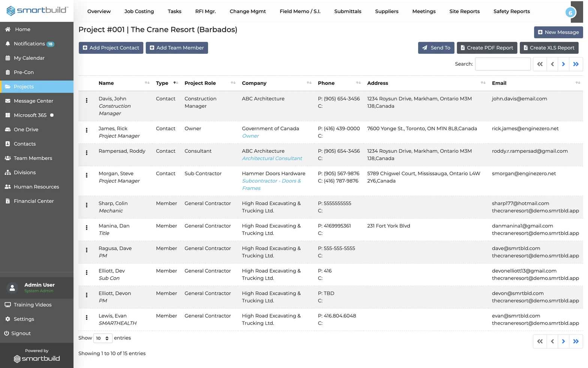
Task: Open the Submittals tab
Action: point(348,11)
